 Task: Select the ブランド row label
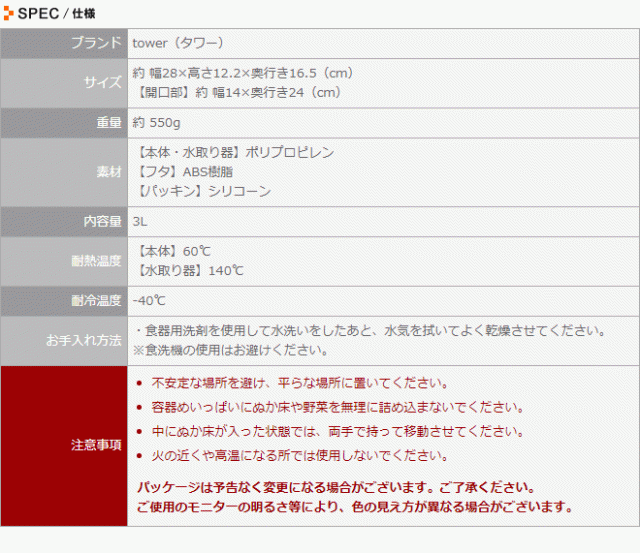97,43
